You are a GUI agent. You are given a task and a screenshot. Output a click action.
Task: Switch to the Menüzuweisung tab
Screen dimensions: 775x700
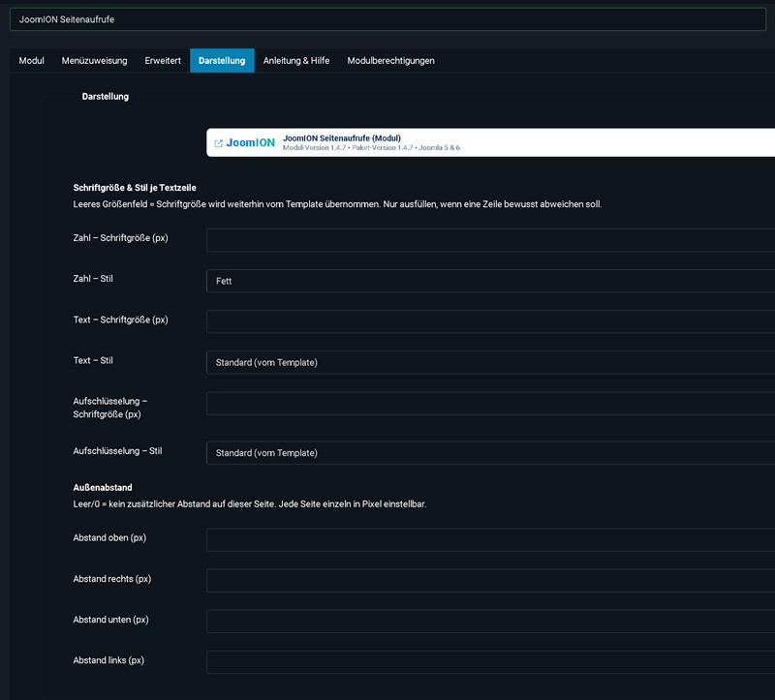coord(94,61)
